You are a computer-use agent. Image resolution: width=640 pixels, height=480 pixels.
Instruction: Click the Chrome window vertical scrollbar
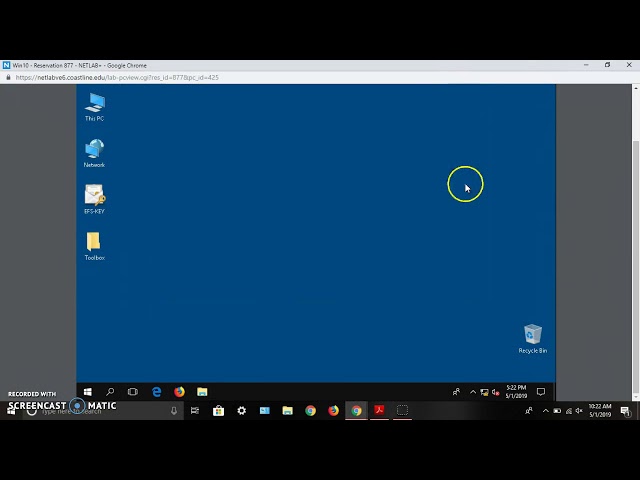point(636,267)
